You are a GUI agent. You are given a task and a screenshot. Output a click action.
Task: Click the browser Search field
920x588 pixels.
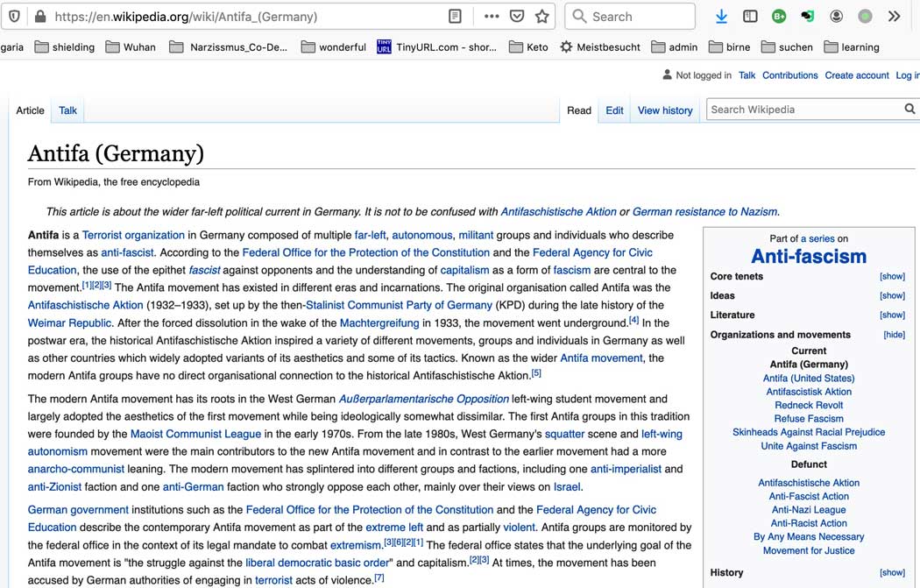pyautogui.click(x=630, y=17)
